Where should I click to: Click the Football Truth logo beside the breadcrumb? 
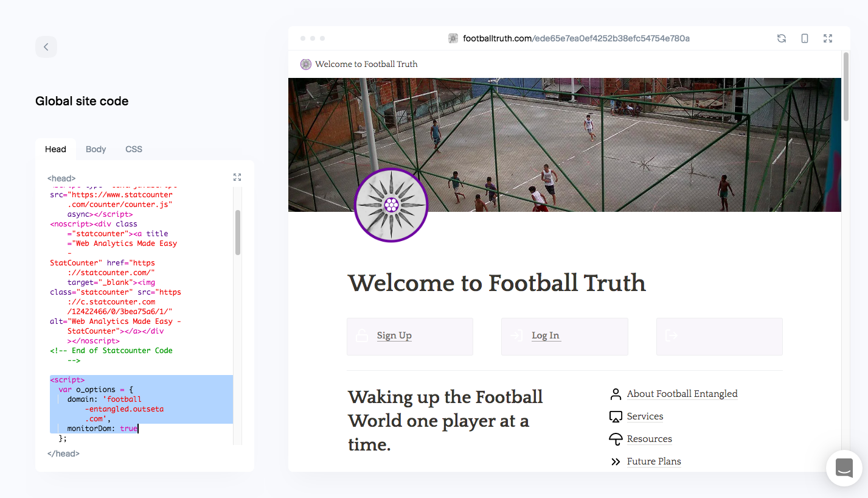(x=306, y=64)
